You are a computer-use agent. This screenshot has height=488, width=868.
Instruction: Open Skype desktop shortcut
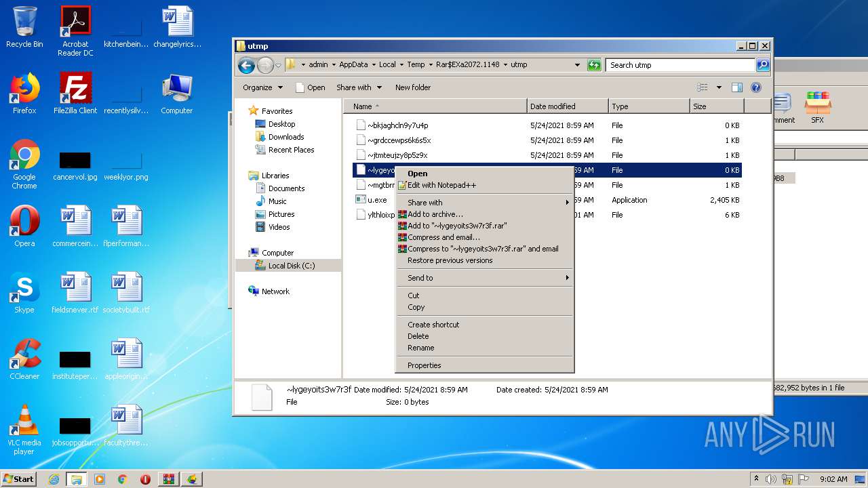click(x=24, y=293)
